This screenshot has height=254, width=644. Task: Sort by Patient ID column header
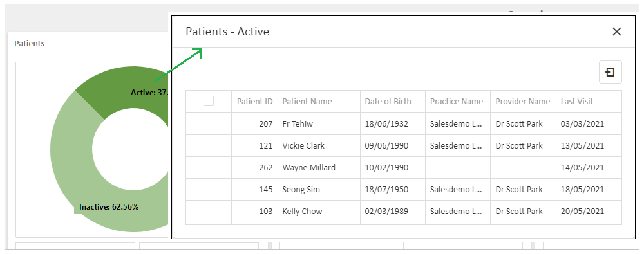254,102
